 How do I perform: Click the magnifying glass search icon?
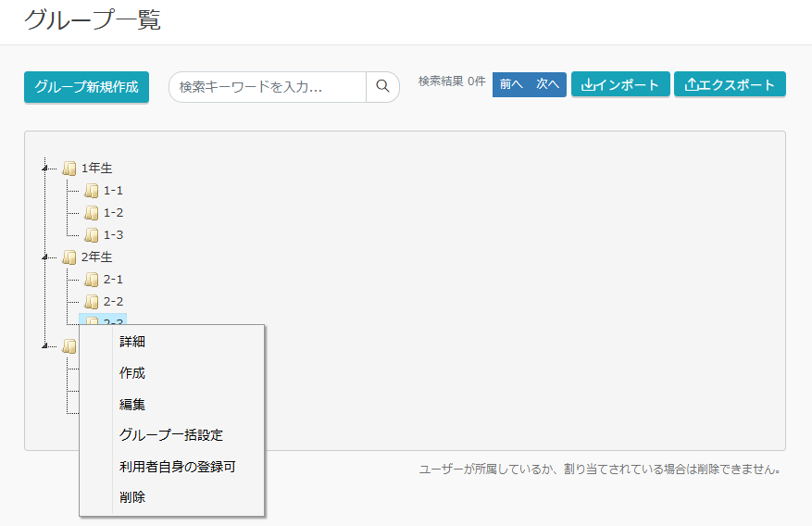click(x=382, y=87)
